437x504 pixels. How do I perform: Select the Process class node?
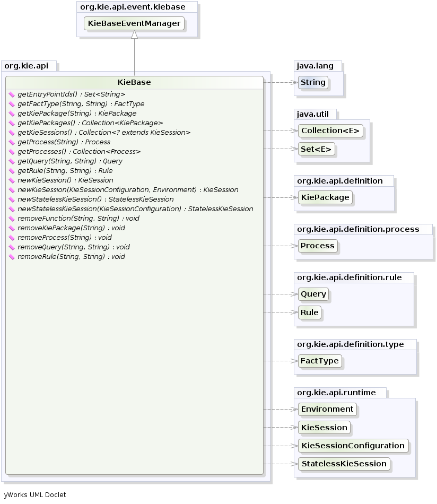(x=318, y=246)
